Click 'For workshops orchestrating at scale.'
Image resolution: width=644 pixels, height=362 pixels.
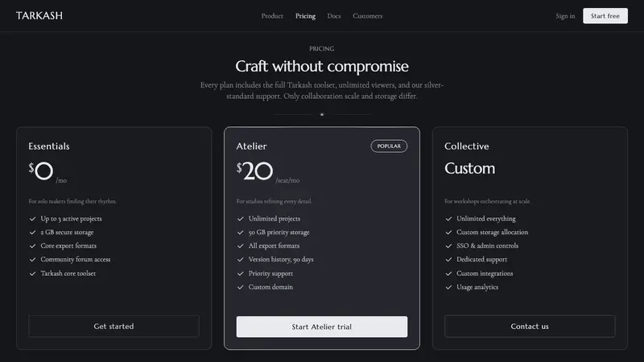tap(488, 201)
